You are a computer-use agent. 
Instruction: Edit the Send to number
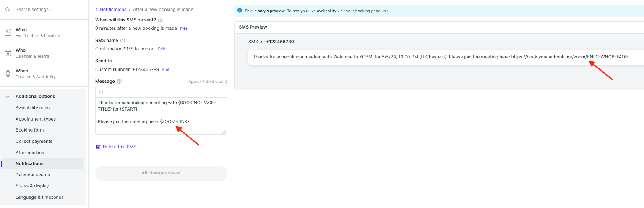[166, 70]
